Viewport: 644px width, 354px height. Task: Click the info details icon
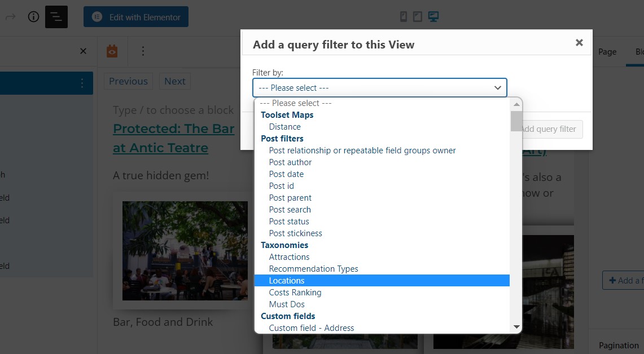[33, 17]
